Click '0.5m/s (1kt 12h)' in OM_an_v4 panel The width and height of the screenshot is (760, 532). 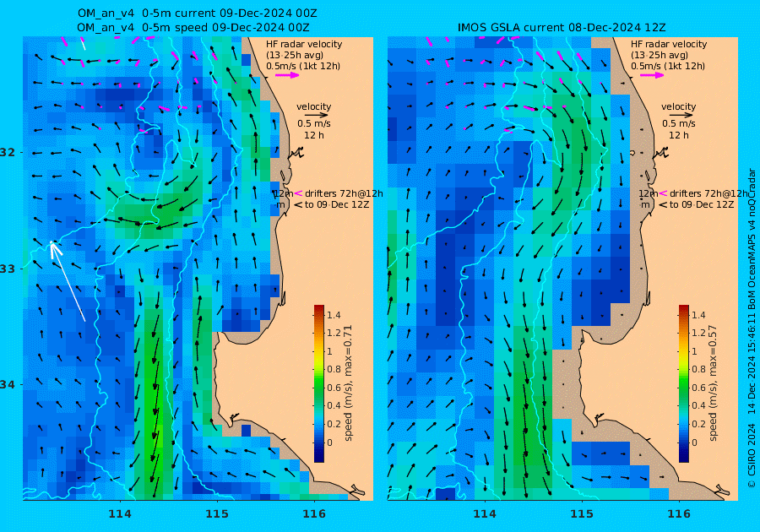coord(303,66)
